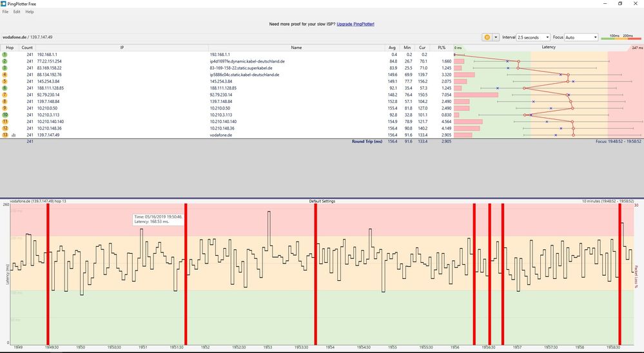Open the Edit menu
The width and height of the screenshot is (644, 353).
click(x=17, y=12)
